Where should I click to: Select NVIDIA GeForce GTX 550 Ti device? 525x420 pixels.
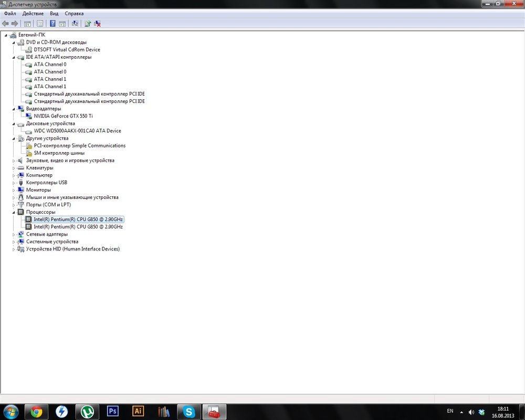[63, 116]
